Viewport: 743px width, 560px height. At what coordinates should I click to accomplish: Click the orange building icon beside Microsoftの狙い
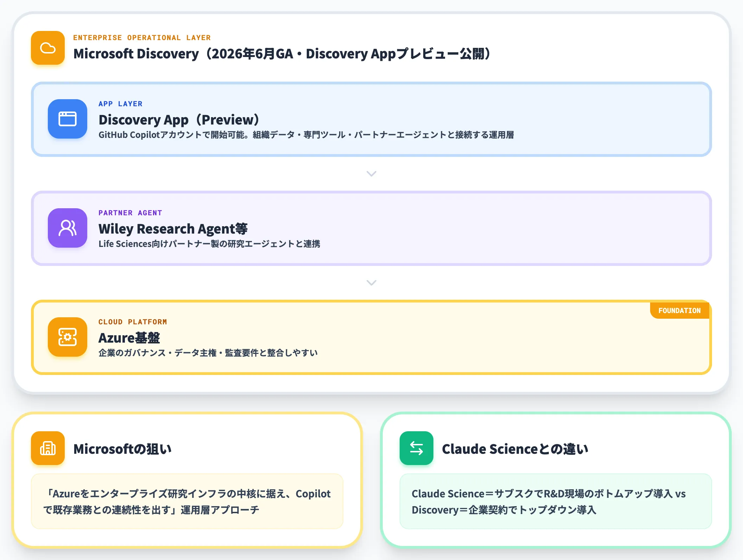(48, 448)
